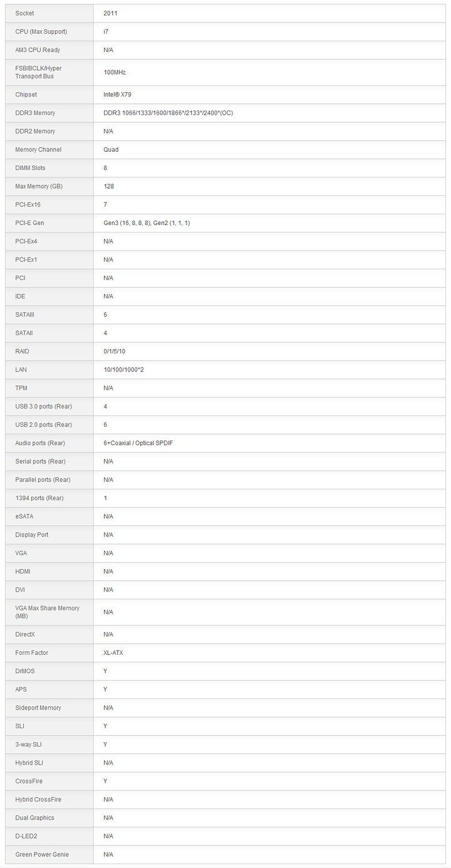This screenshot has width=451, height=868.
Task: Click the Green Power Genie label
Action: (42, 855)
